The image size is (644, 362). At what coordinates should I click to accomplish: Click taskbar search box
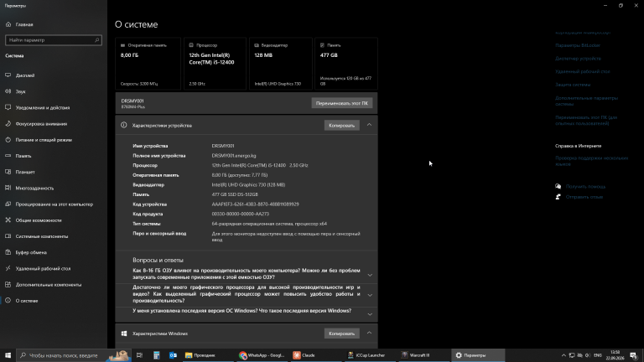(x=74, y=355)
